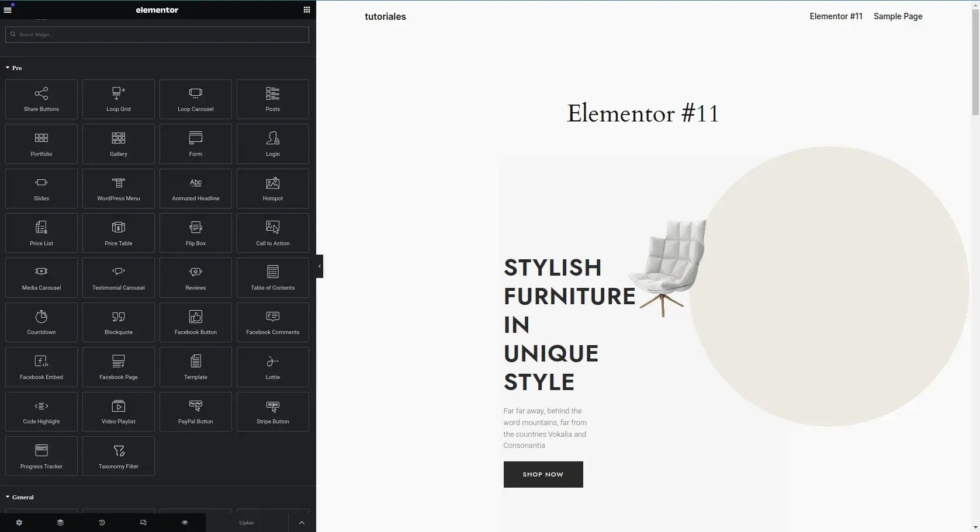Viewport: 980px width, 532px height.
Task: Select the Price Table widget
Action: click(119, 233)
